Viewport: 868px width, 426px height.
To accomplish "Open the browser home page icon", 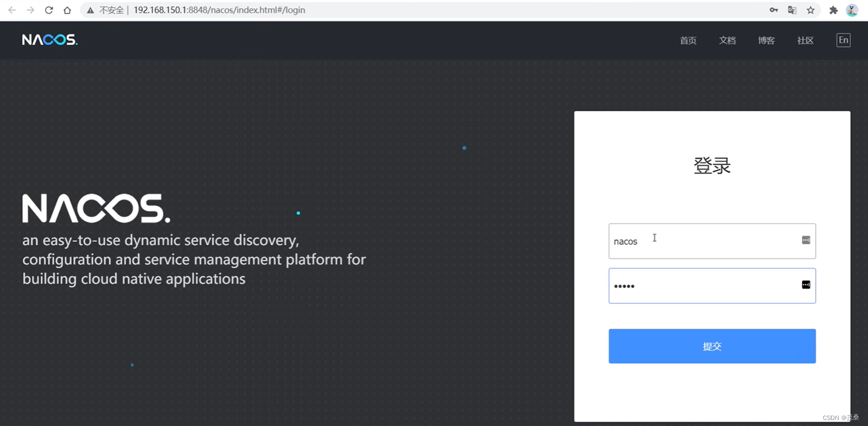I will pos(67,10).
